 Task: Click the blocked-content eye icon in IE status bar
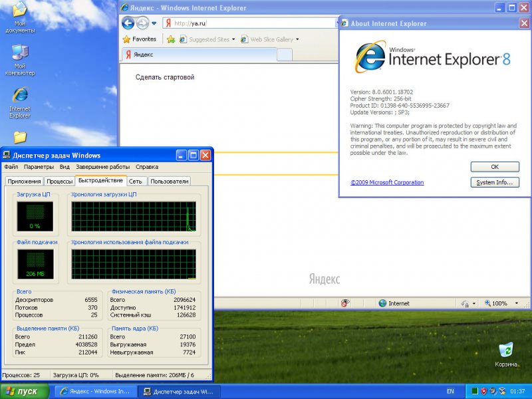pyautogui.click(x=344, y=303)
